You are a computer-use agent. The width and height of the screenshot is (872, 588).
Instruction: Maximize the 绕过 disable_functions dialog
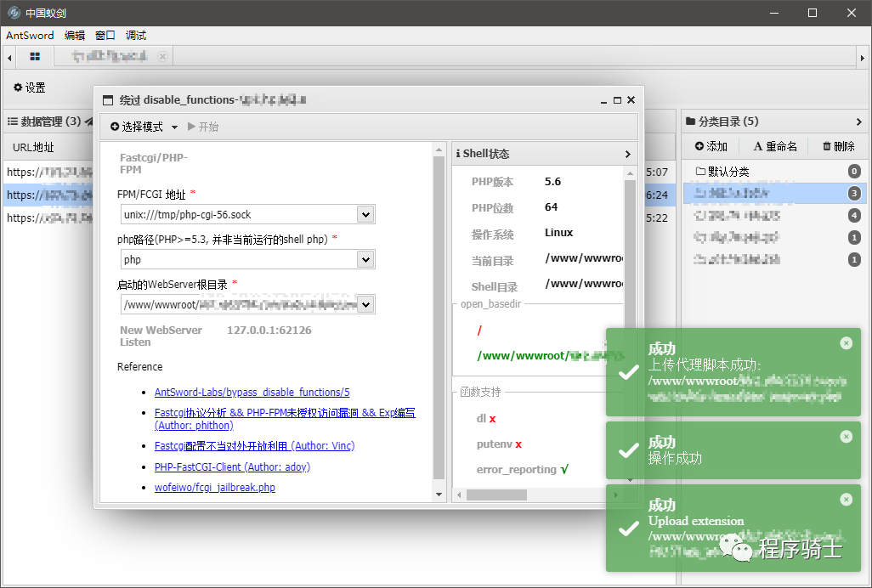pyautogui.click(x=617, y=100)
